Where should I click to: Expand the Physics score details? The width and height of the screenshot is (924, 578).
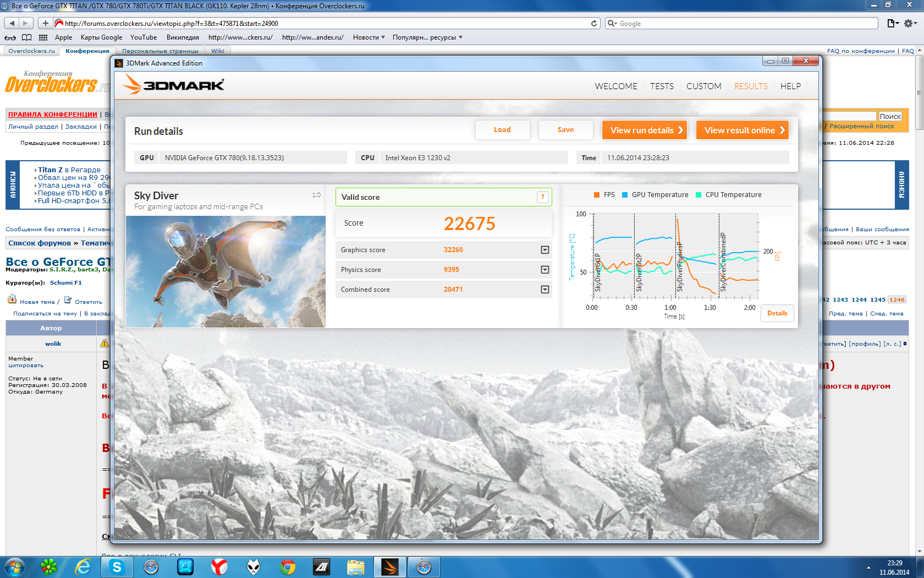[x=545, y=270]
